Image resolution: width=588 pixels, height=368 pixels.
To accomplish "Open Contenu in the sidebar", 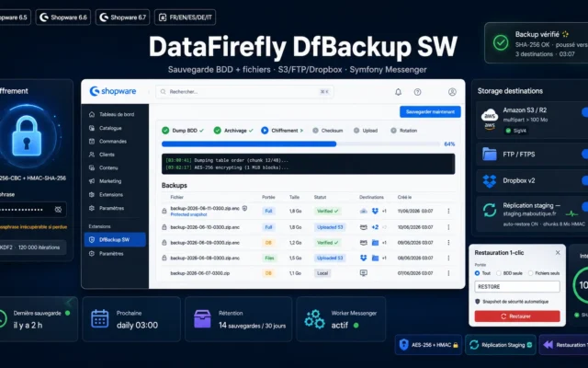I will point(115,167).
